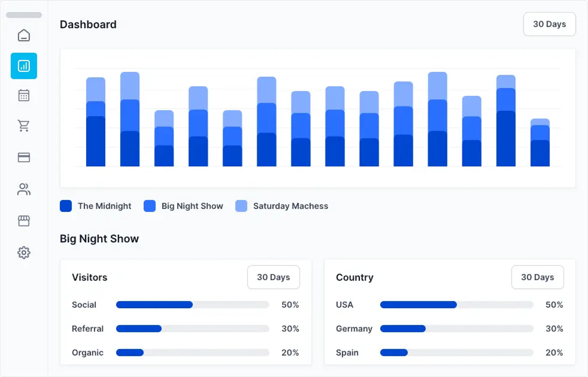Toggle Big Night Show legend series
Screen dimensions: 588x377
point(183,206)
